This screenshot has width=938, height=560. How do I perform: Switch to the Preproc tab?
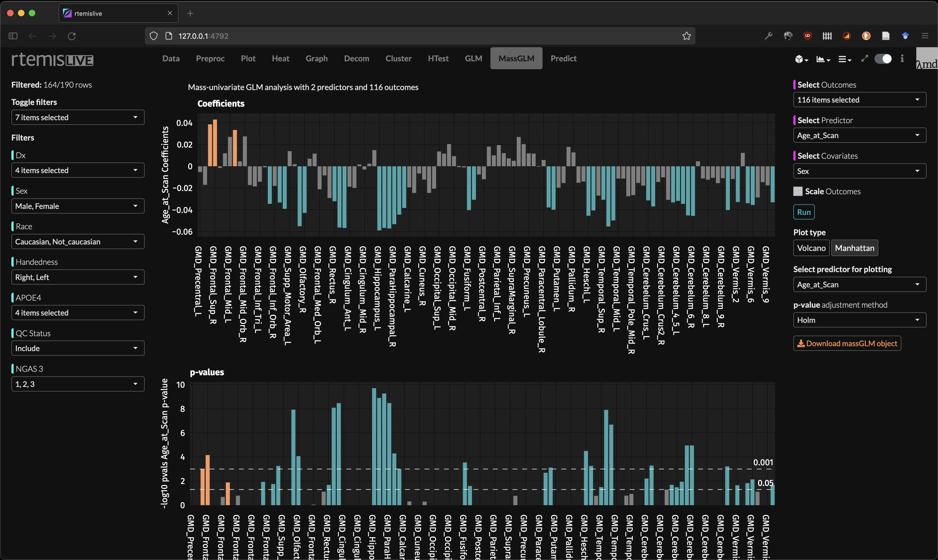210,59
